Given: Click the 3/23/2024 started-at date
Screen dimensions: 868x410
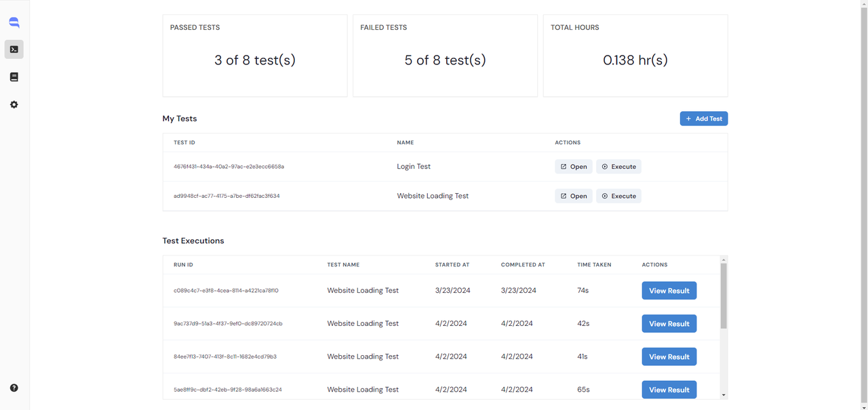Looking at the screenshot, I should tap(453, 291).
